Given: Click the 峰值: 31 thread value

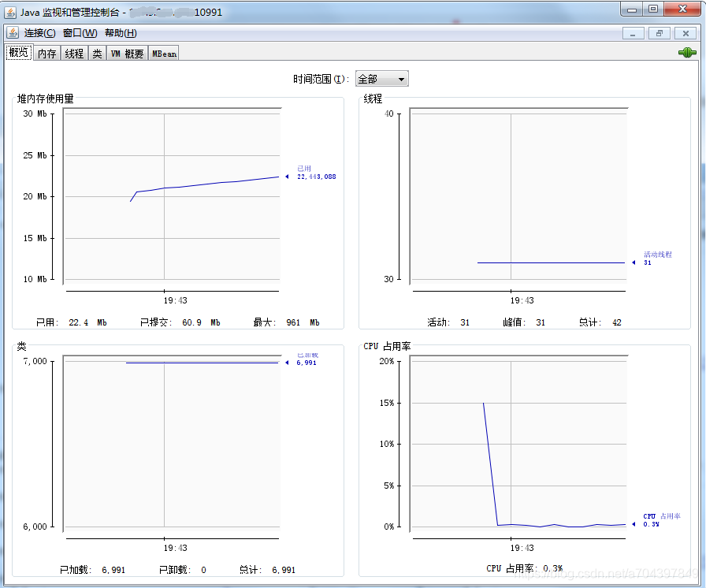Looking at the screenshot, I should pyautogui.click(x=524, y=322).
